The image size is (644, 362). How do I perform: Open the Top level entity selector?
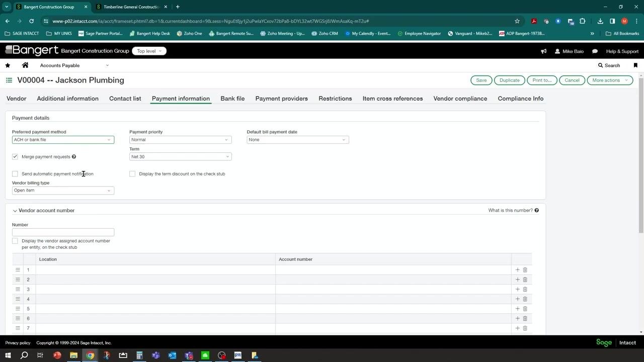[149, 51]
